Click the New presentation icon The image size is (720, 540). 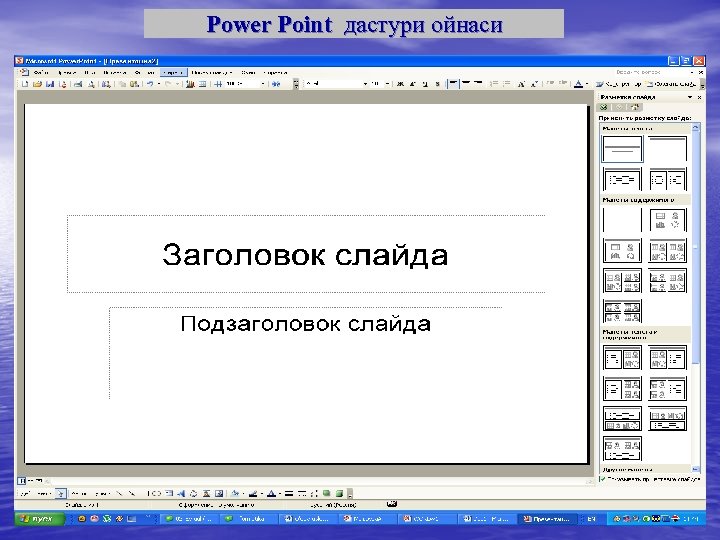coord(25,84)
